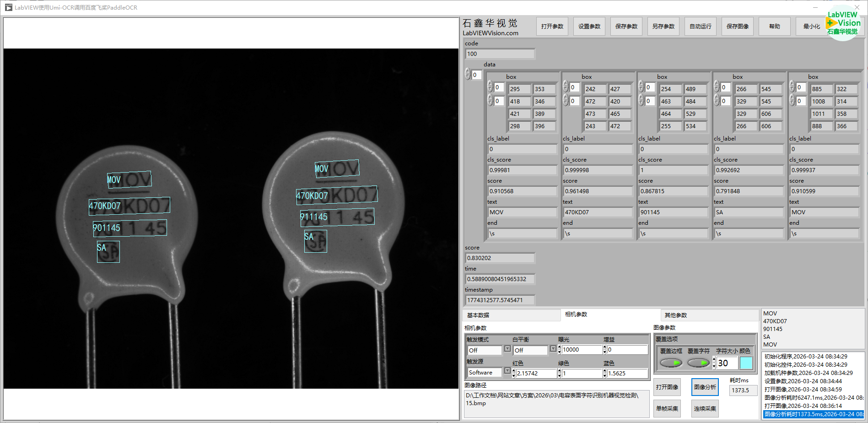Click the data array index stepper
Image resolution: width=868 pixels, height=423 pixels.
pos(468,74)
